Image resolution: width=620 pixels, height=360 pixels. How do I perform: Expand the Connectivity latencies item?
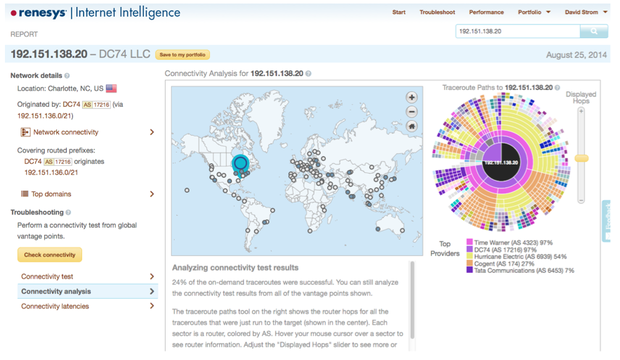tap(152, 306)
